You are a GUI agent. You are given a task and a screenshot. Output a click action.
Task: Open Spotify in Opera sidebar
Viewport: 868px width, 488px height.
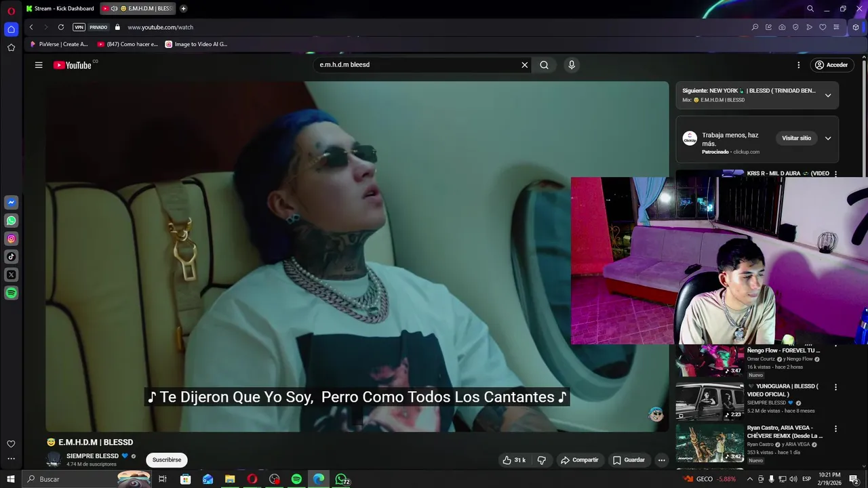12,293
